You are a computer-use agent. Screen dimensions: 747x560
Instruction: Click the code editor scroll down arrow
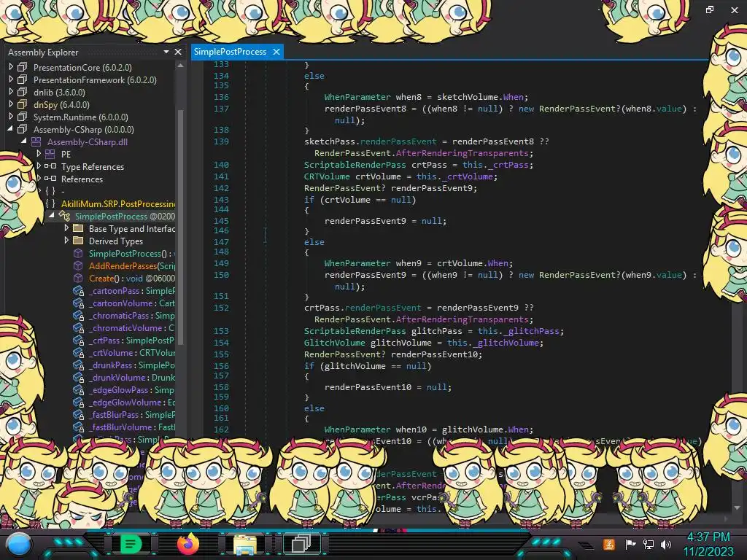pos(737,507)
